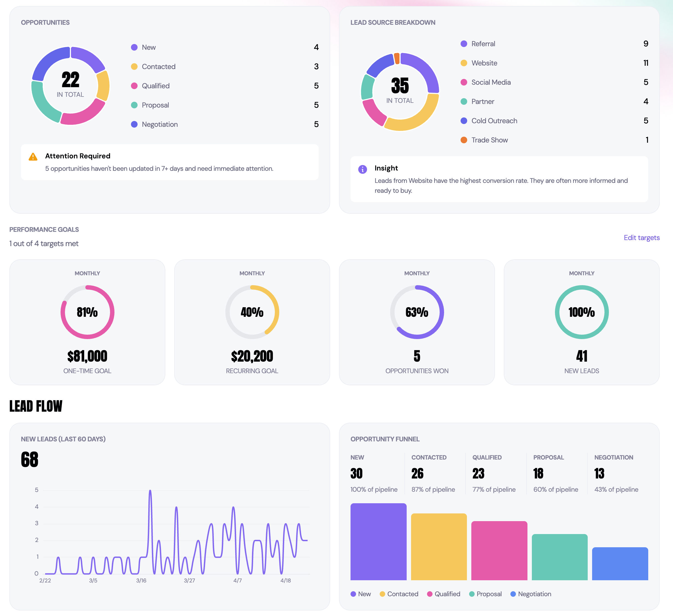
Task: Click the 3/16 date on leads chart axis
Action: click(x=141, y=581)
